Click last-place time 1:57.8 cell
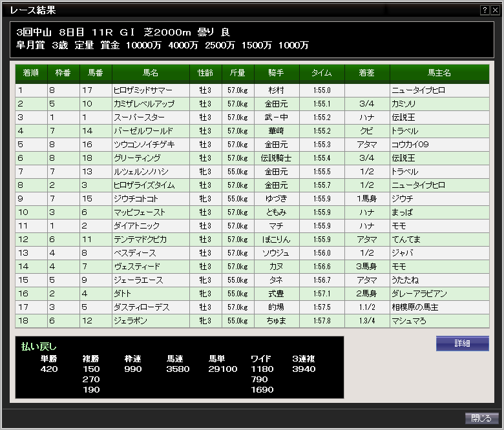Screen dimensions: 504x430 [322, 320]
